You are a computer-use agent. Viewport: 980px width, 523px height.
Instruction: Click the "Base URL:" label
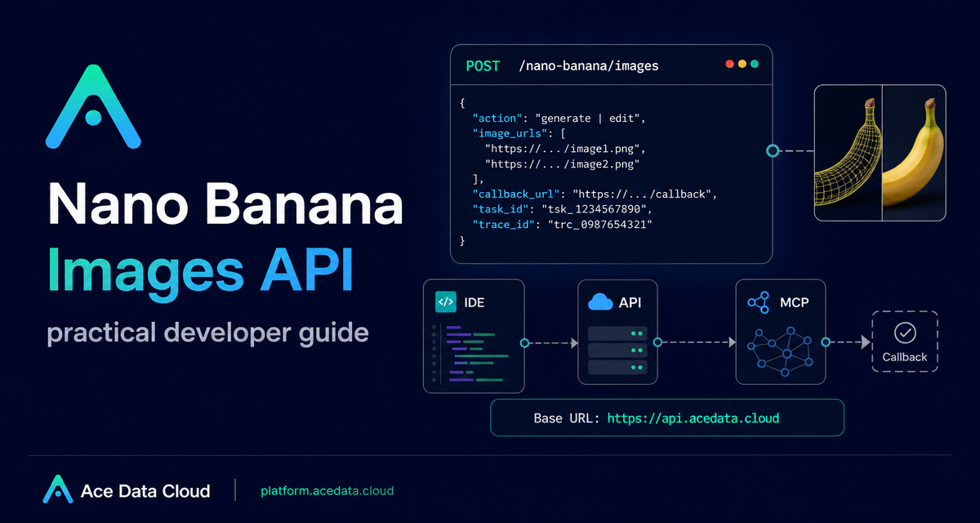coord(568,418)
